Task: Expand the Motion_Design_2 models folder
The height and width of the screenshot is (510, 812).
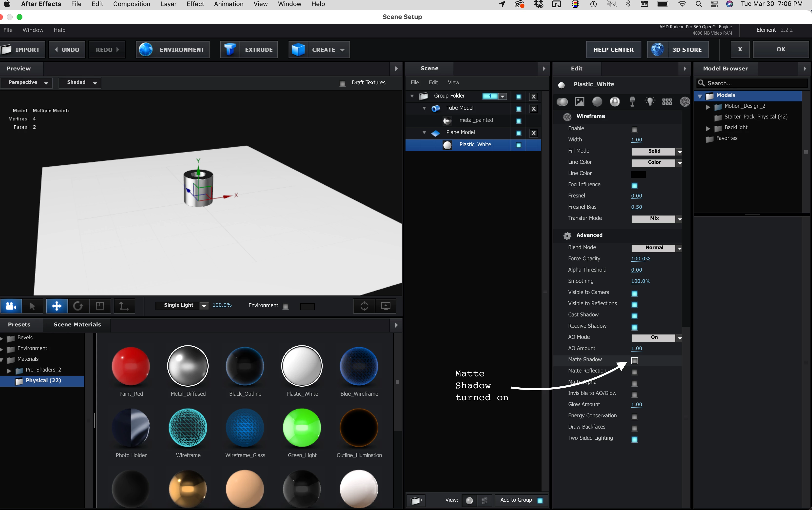Action: coord(708,107)
